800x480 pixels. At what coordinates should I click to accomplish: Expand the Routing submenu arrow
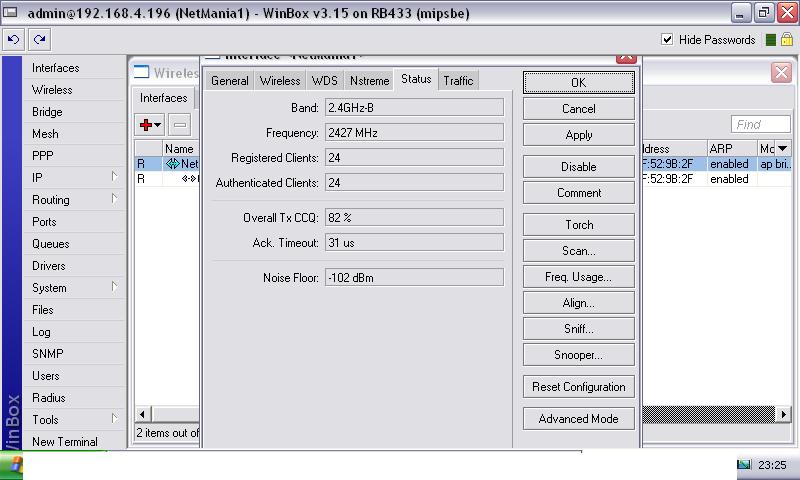point(114,199)
